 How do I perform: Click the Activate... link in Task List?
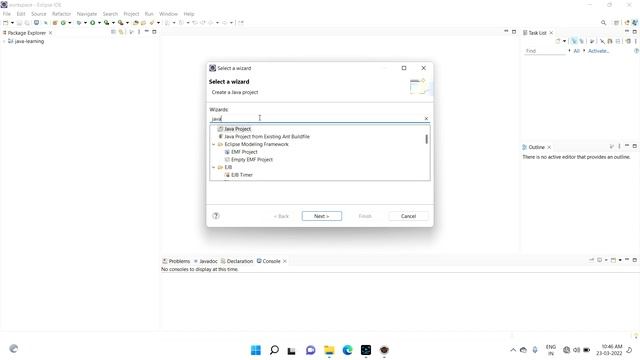click(598, 51)
